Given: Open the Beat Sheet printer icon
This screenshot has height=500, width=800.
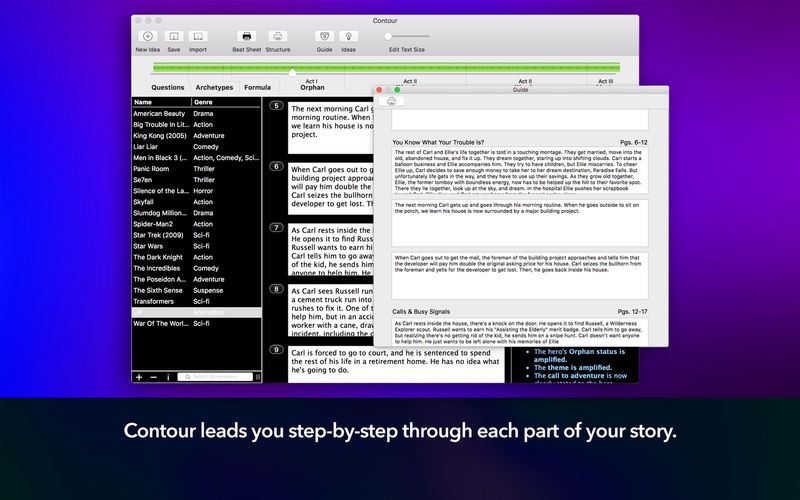Looking at the screenshot, I should pyautogui.click(x=246, y=36).
